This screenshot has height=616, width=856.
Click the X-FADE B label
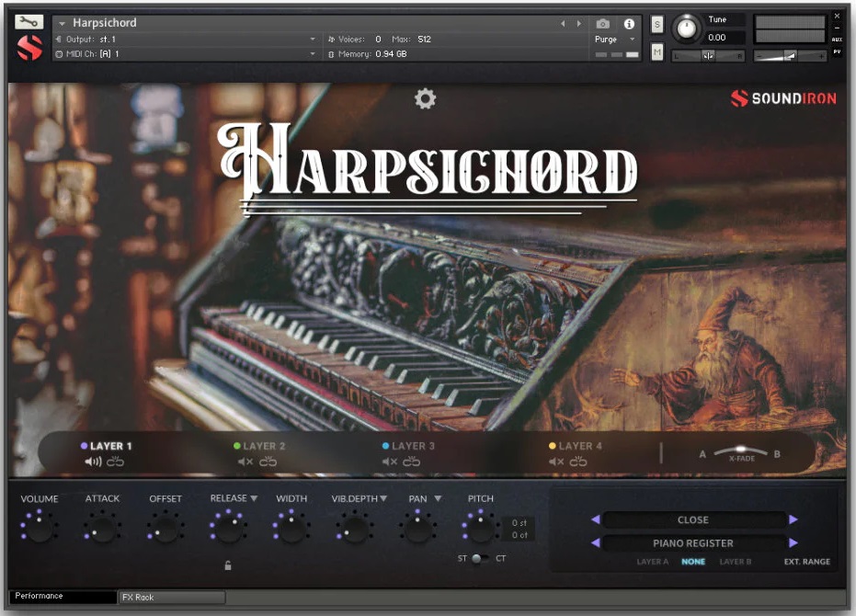777,454
